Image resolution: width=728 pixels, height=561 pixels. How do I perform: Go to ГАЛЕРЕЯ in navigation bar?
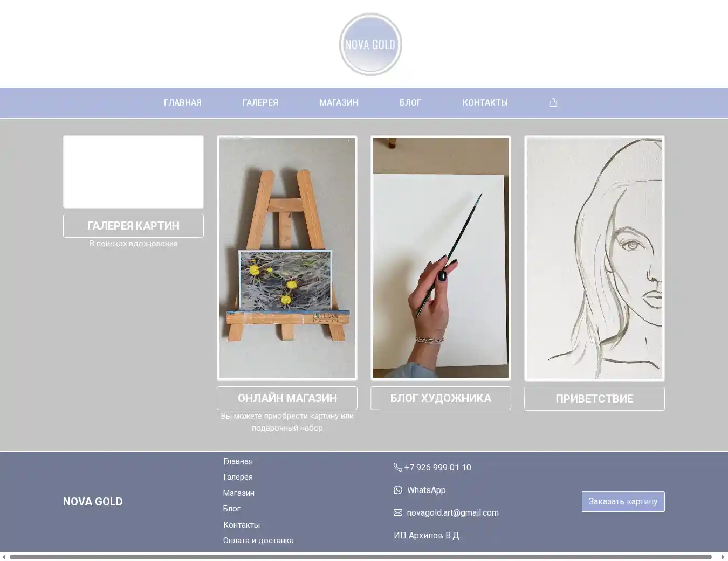pos(260,102)
